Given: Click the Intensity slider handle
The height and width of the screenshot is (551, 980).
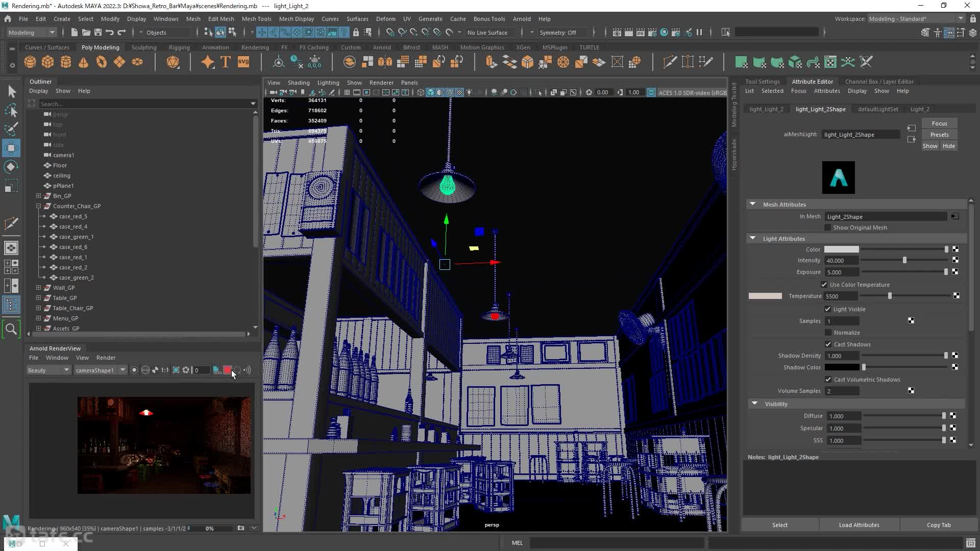Looking at the screenshot, I should pos(904,260).
